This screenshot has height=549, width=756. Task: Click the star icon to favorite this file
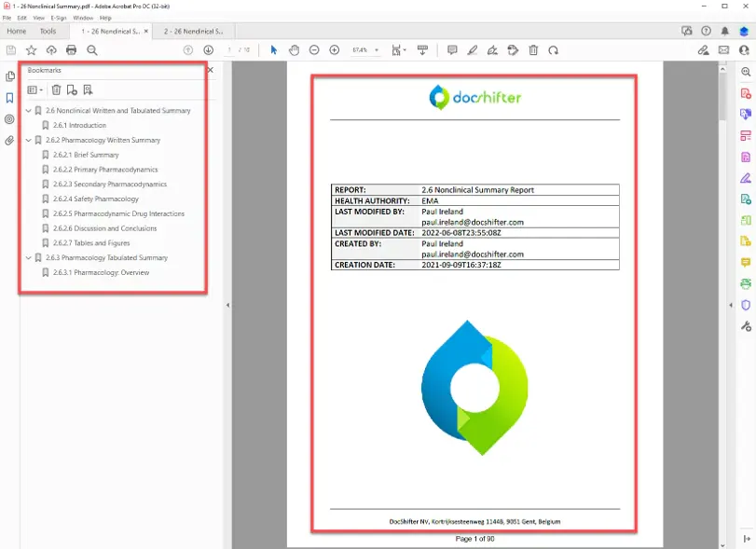tap(32, 50)
